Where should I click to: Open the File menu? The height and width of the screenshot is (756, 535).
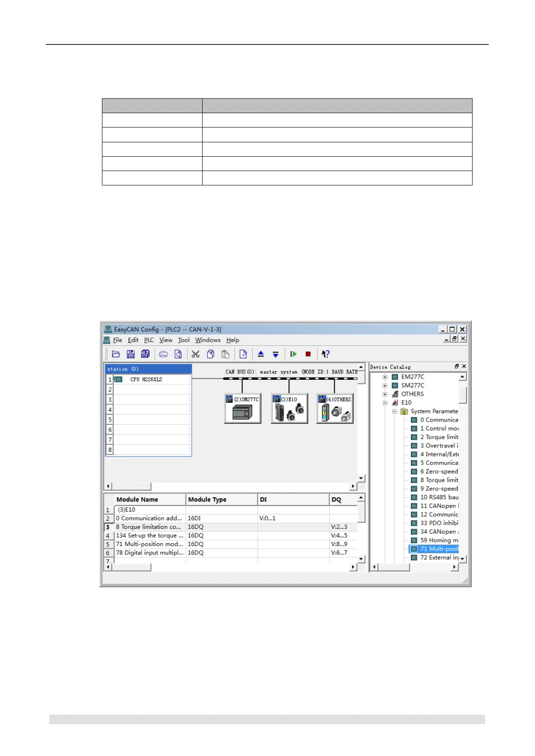click(x=117, y=340)
